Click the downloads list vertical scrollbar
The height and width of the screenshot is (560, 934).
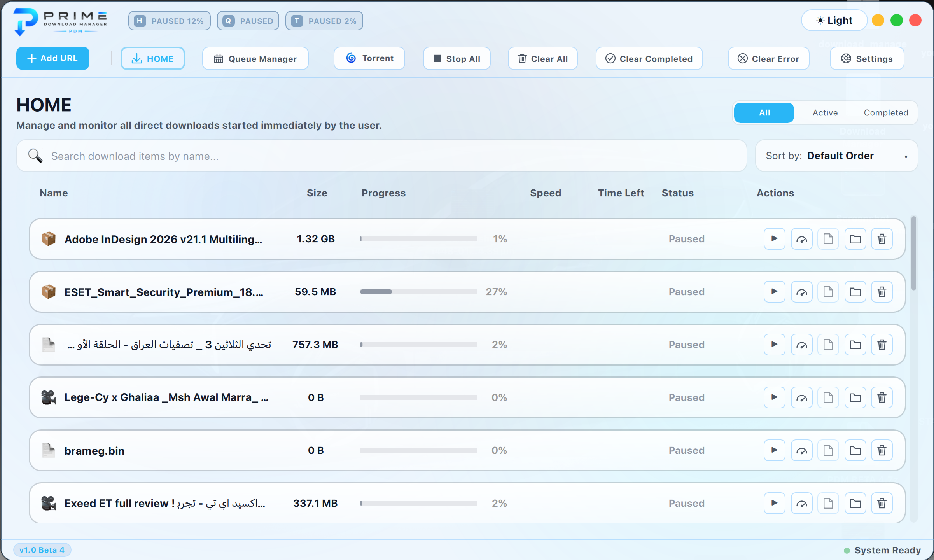pyautogui.click(x=914, y=253)
